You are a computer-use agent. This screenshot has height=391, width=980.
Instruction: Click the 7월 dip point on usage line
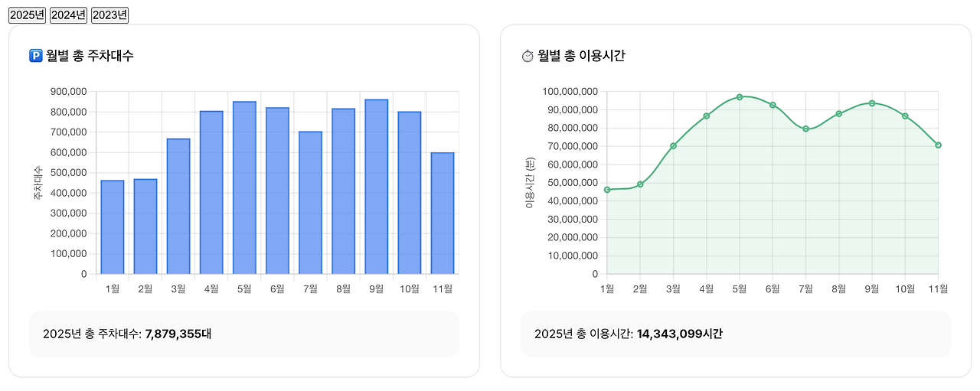pos(805,129)
